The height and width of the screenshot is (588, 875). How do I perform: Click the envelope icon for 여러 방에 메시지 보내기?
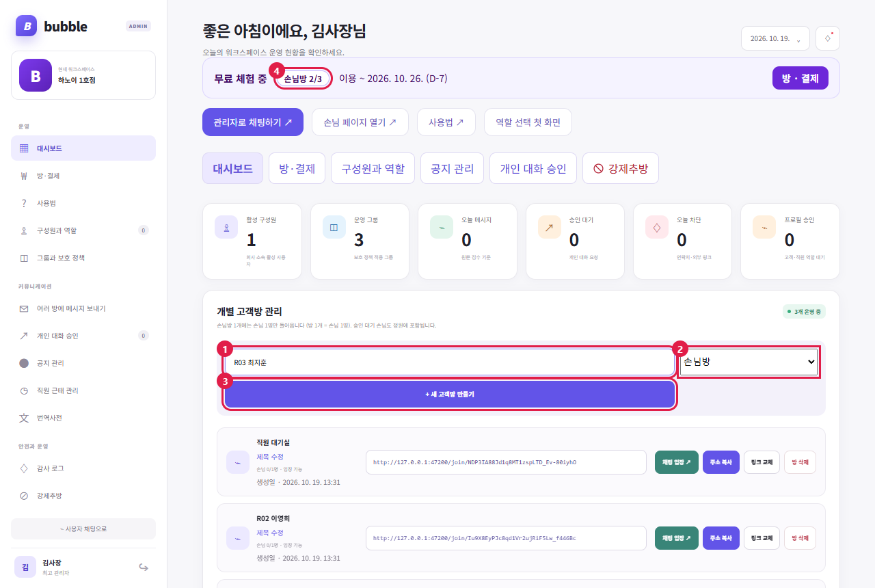pos(24,308)
